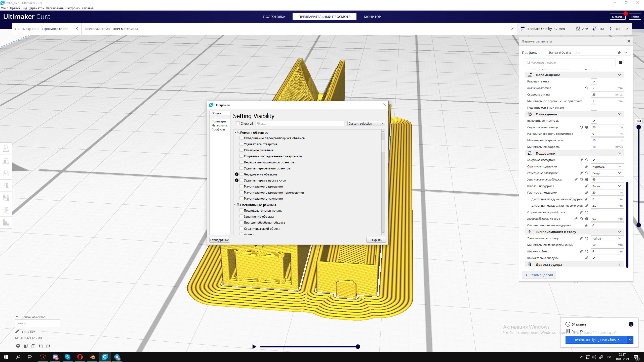This screenshot has width=644, height=362.
Task: Click the Закрыть button
Action: click(376, 240)
